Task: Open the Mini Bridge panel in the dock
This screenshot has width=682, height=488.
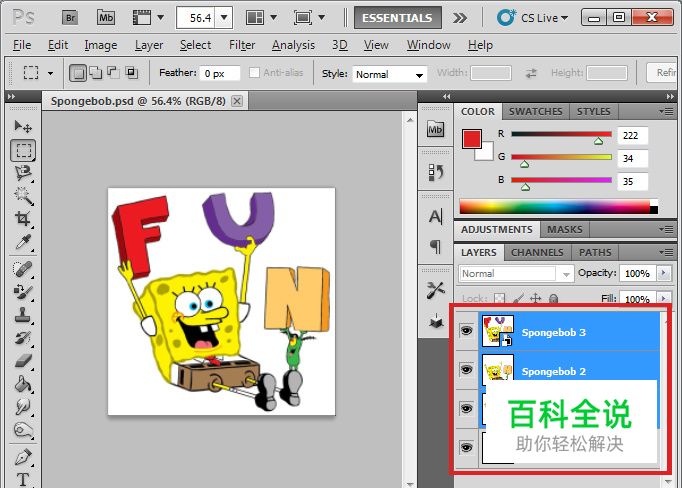Action: [x=436, y=129]
